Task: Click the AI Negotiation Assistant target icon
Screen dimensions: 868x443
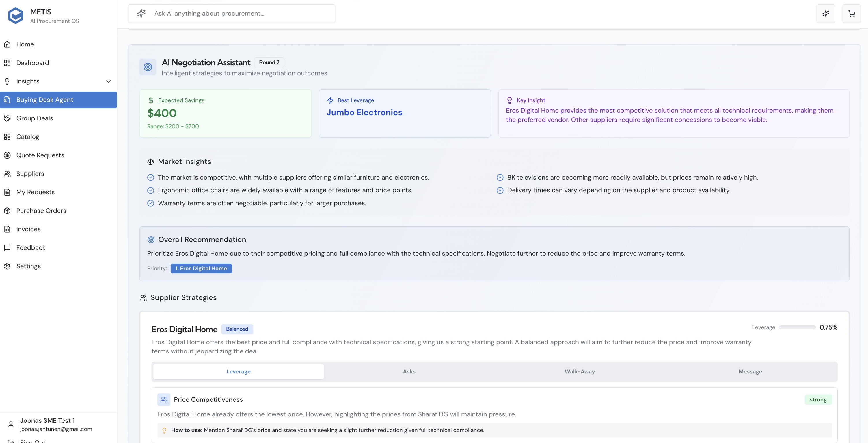Action: click(148, 67)
